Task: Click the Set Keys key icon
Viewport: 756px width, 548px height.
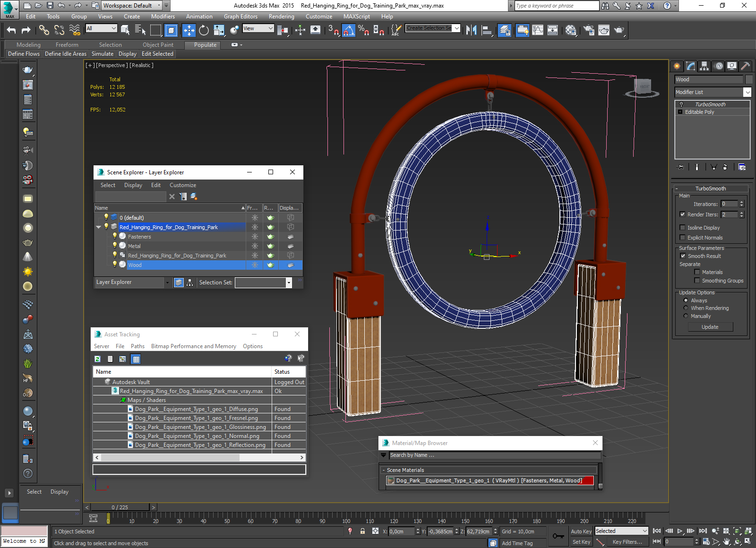Action: [558, 536]
